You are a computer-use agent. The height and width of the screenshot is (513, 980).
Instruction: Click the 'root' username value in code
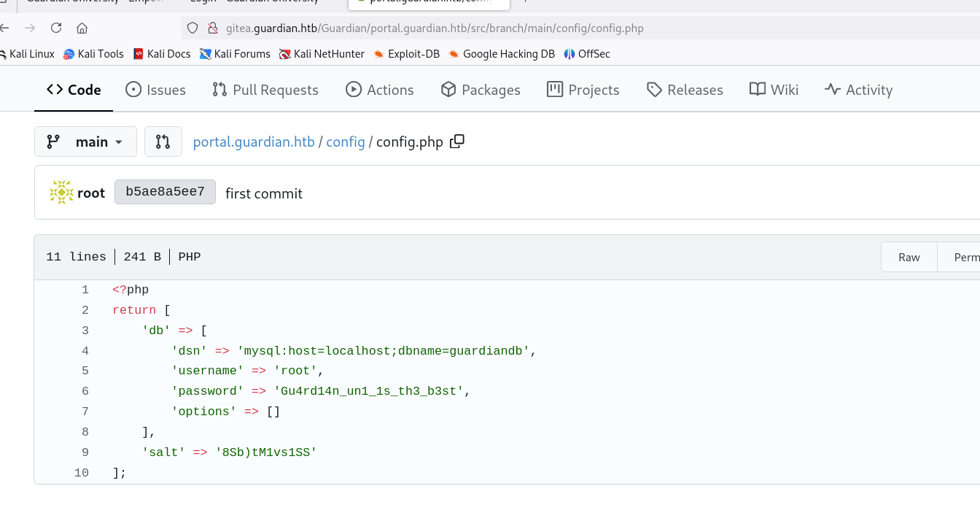295,371
